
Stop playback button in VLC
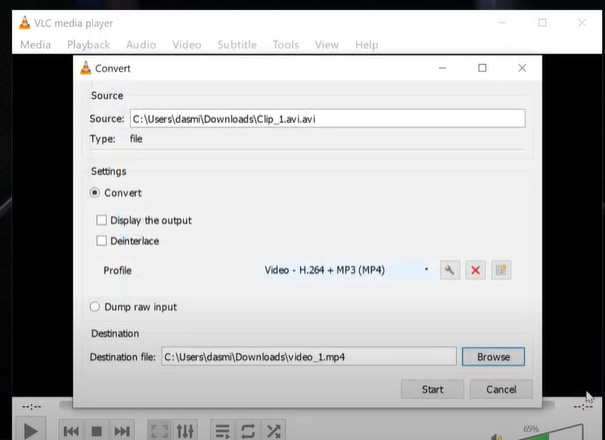(96, 431)
